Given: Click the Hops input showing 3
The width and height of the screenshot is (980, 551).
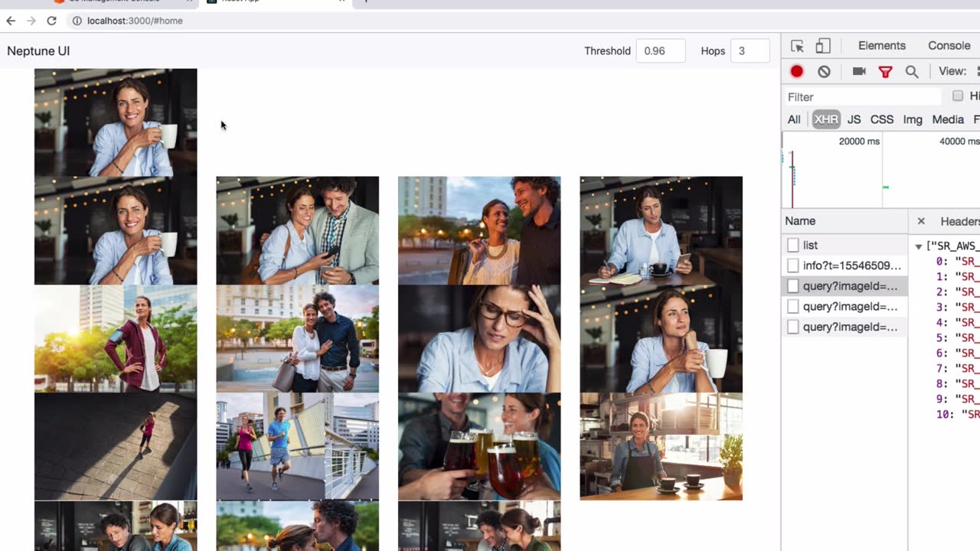Looking at the screenshot, I should 750,51.
